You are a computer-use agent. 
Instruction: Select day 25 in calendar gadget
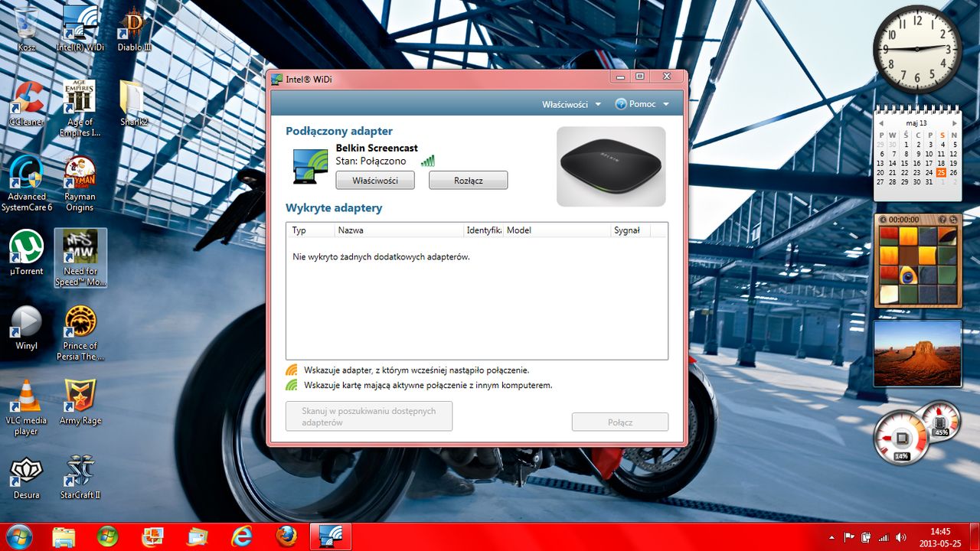(x=942, y=173)
